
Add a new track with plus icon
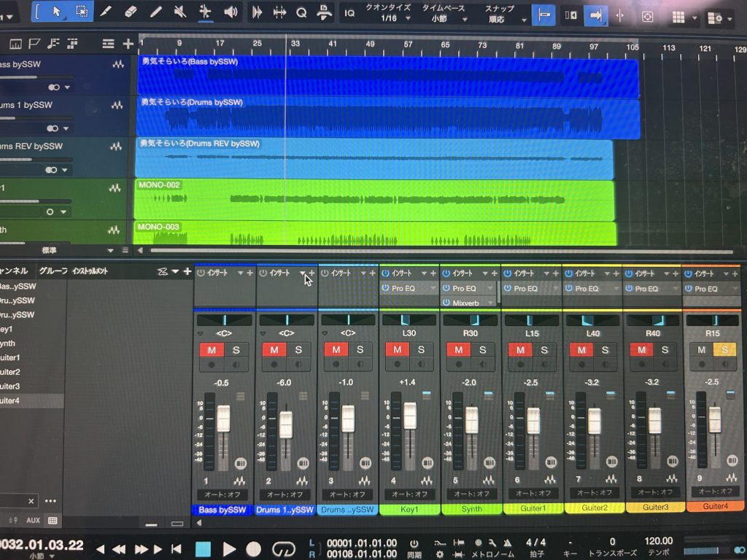click(128, 44)
